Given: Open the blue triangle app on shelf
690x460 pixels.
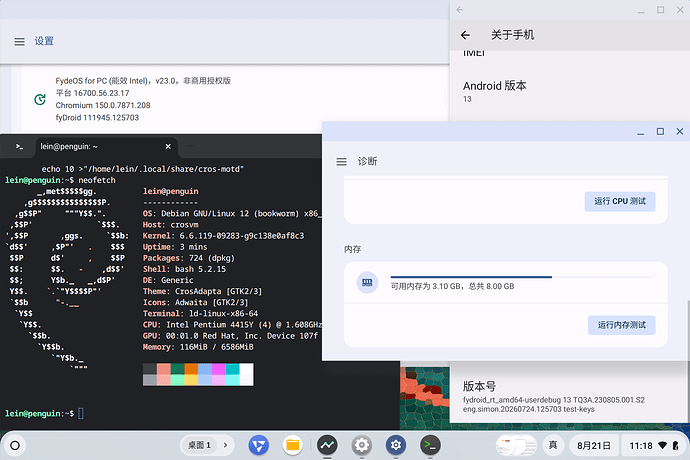Looking at the screenshot, I should [259, 445].
